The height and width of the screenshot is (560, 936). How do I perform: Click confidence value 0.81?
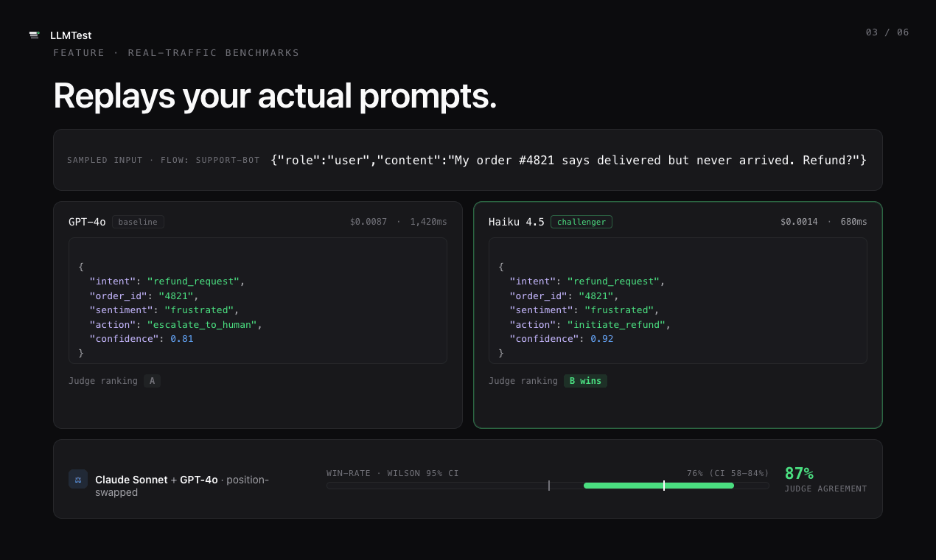182,339
